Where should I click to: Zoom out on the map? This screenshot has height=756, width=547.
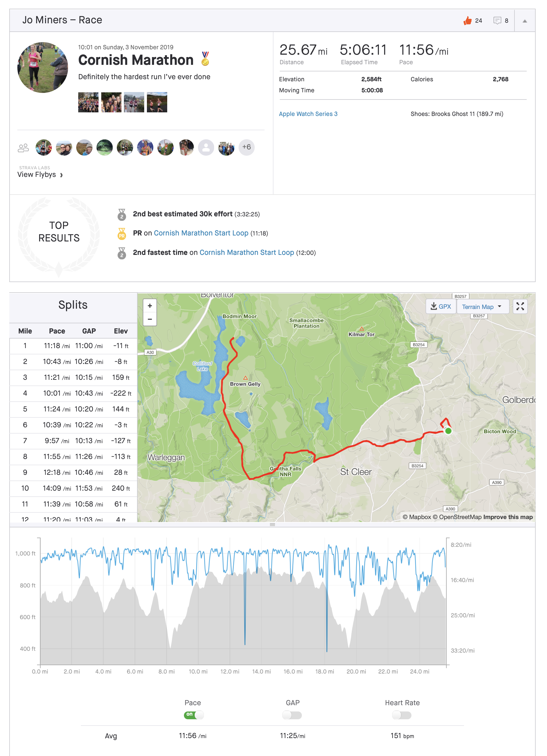point(150,319)
